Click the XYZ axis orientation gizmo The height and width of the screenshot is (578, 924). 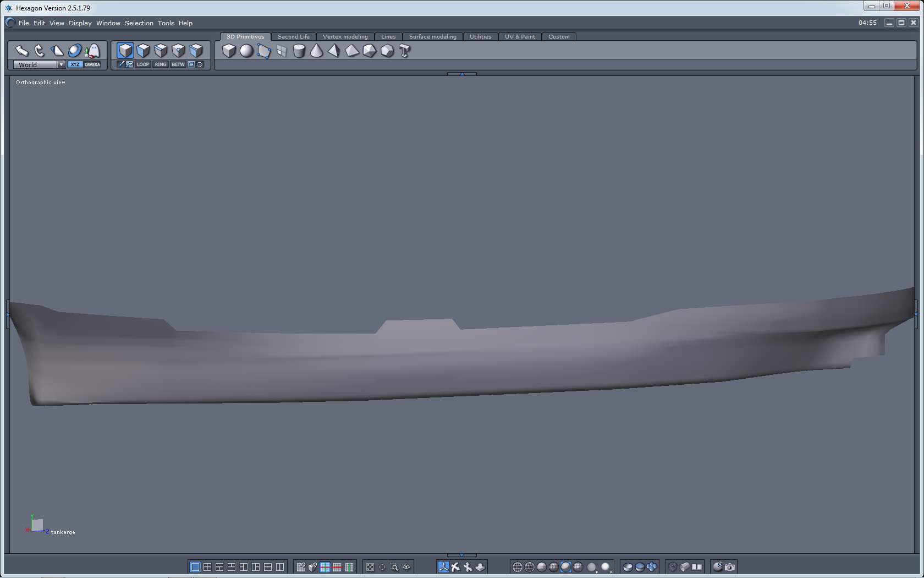[x=37, y=525]
